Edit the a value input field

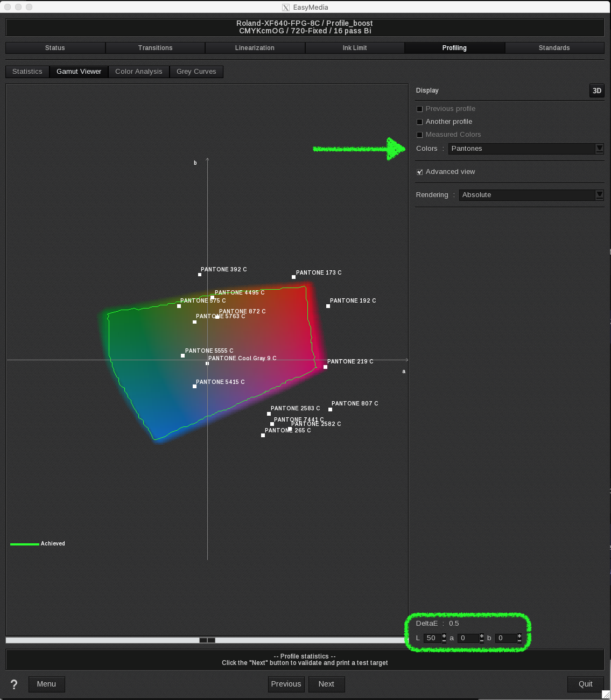468,638
